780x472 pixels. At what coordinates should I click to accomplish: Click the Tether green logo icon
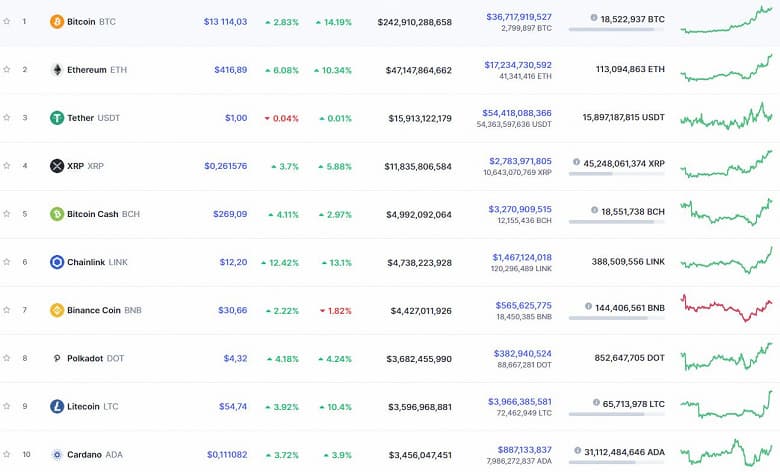[57, 118]
